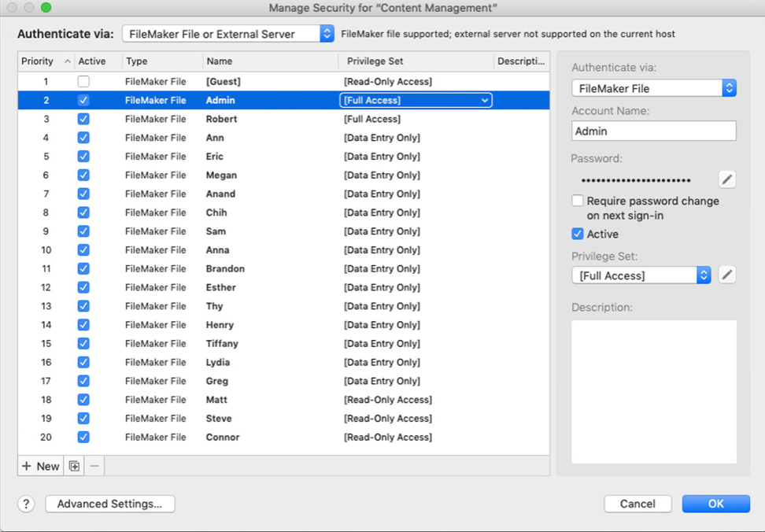The image size is (765, 532).
Task: Click [Data Entry Only] in the Ann row
Action: click(x=382, y=138)
